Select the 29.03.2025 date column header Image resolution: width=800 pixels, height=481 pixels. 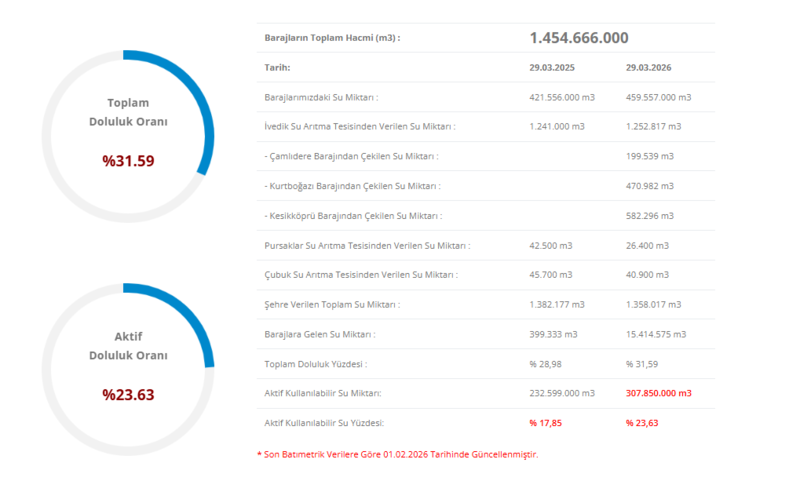(553, 68)
